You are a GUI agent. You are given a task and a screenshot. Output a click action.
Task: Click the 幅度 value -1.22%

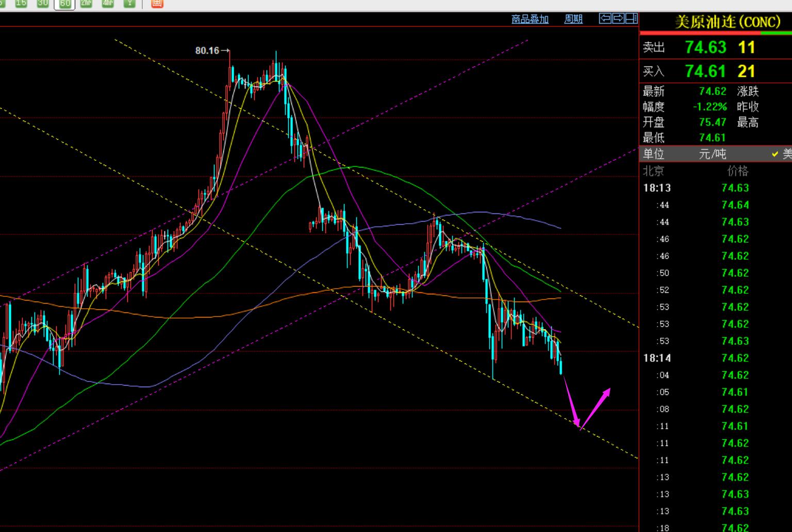coord(709,107)
